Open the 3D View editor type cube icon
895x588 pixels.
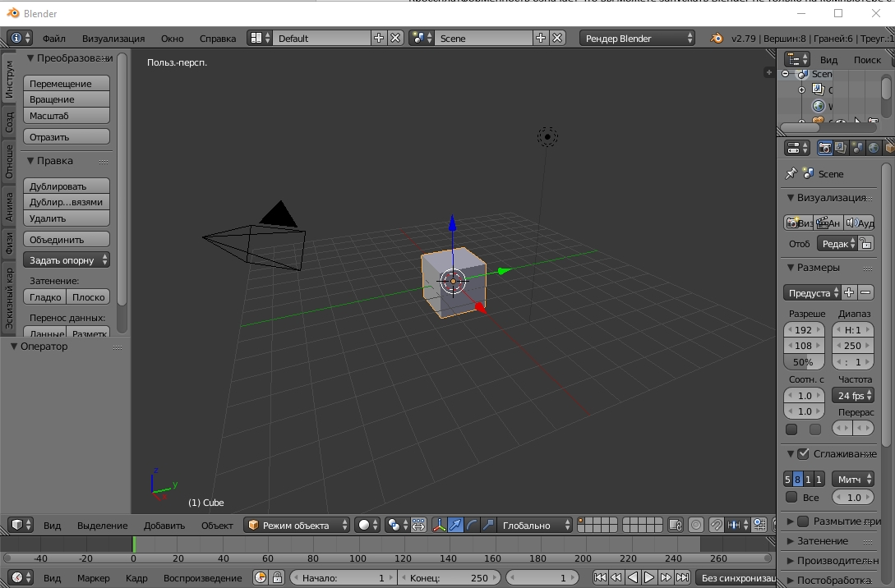(21, 526)
